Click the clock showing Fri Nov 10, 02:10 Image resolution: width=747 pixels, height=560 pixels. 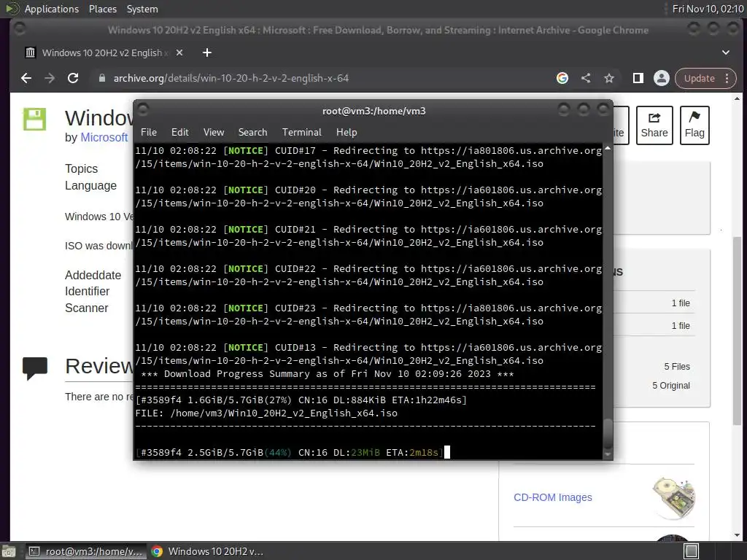[708, 9]
